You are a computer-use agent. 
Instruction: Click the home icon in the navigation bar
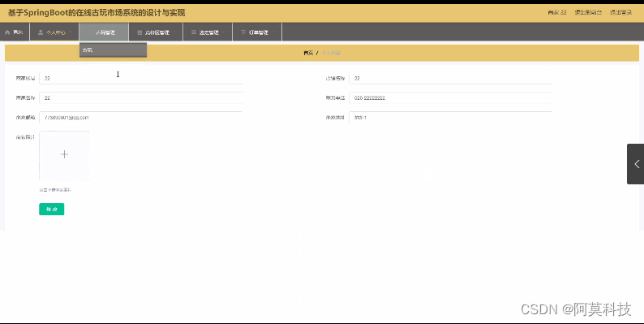coord(7,32)
